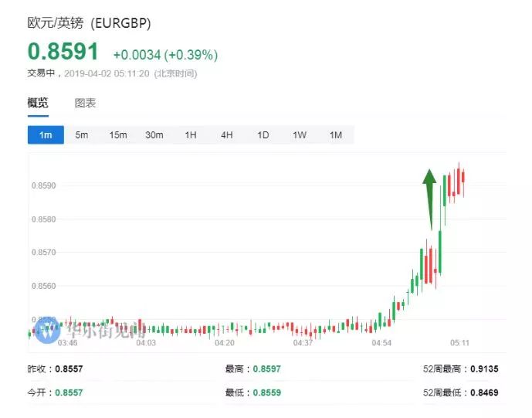The width and height of the screenshot is (532, 418).
Task: Click the 52周最低 value 0.8469
Action: tap(484, 393)
